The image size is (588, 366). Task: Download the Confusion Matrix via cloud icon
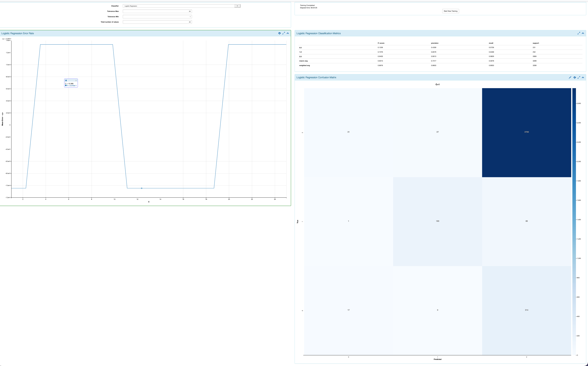point(575,77)
